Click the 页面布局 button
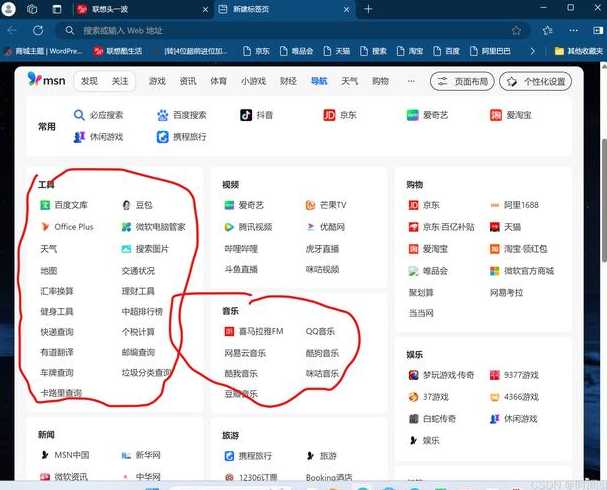607x490 pixels. 462,81
